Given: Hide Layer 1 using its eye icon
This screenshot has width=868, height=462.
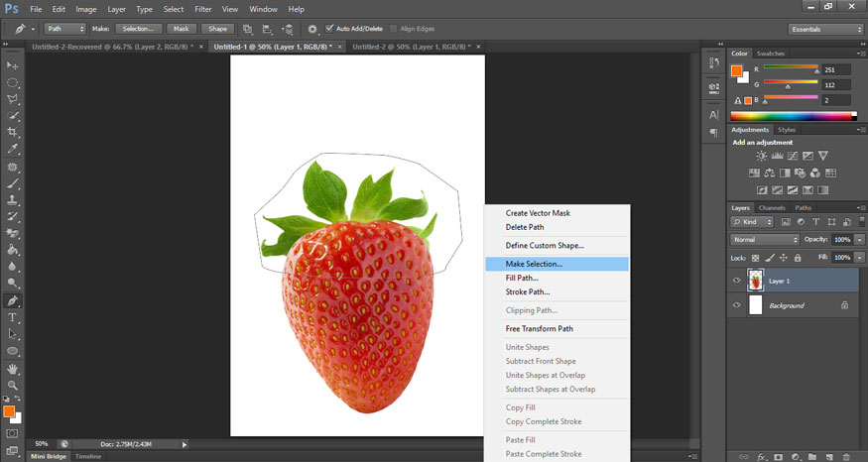Looking at the screenshot, I should pos(736,281).
